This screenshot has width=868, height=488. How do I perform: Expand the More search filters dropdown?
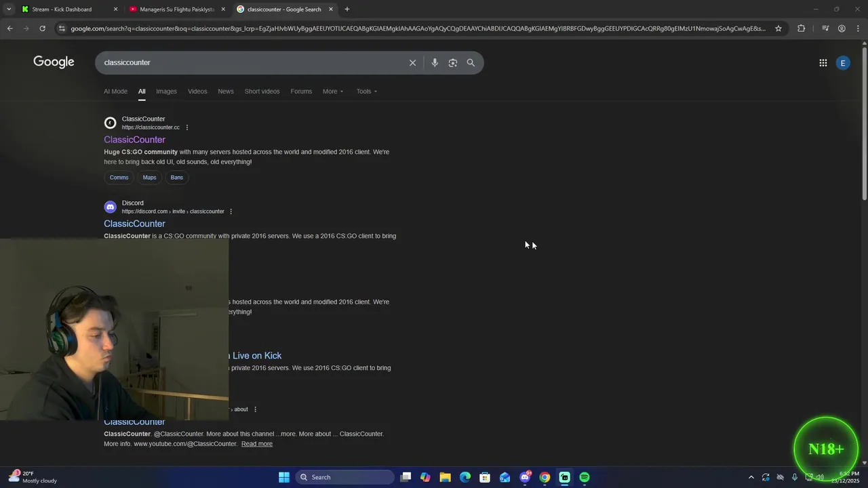point(333,91)
